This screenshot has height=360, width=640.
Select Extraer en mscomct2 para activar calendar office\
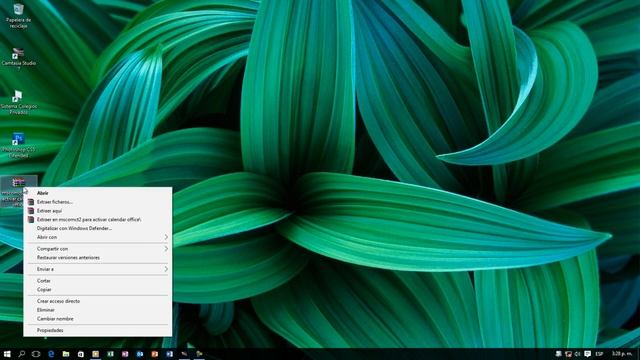98,220
